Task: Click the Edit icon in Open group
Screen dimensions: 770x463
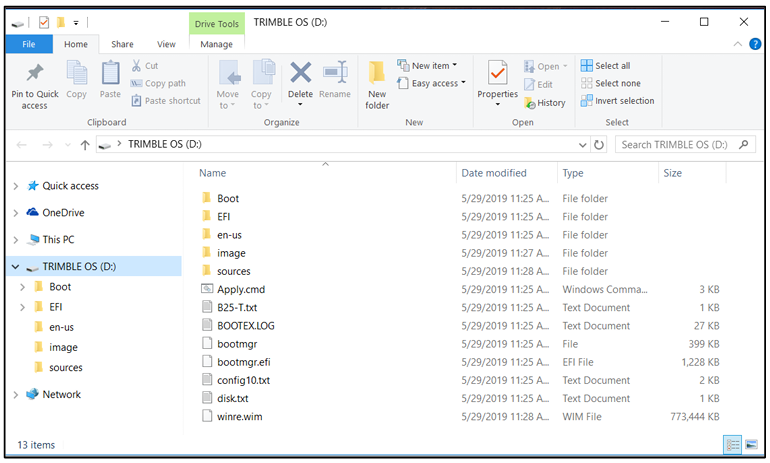Action: click(529, 84)
